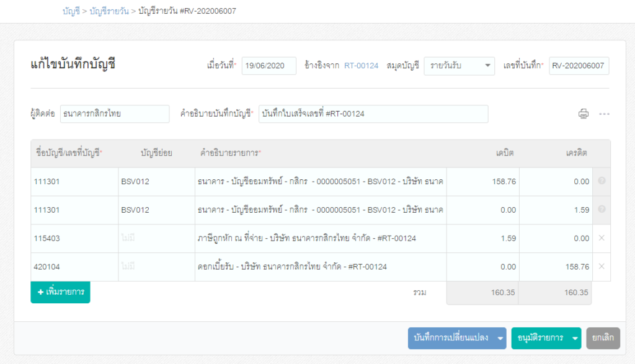Click the ผู้ติดต่อ field ธนาคารกสิกรไทย

(115, 113)
